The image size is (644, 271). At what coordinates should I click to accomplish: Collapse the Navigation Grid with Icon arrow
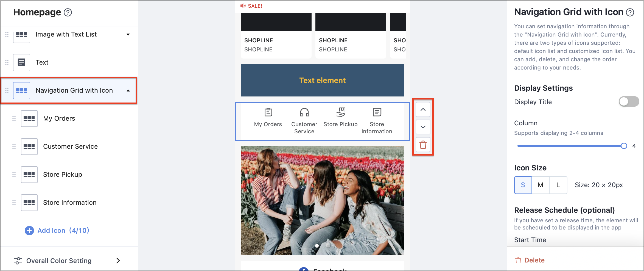tap(128, 91)
